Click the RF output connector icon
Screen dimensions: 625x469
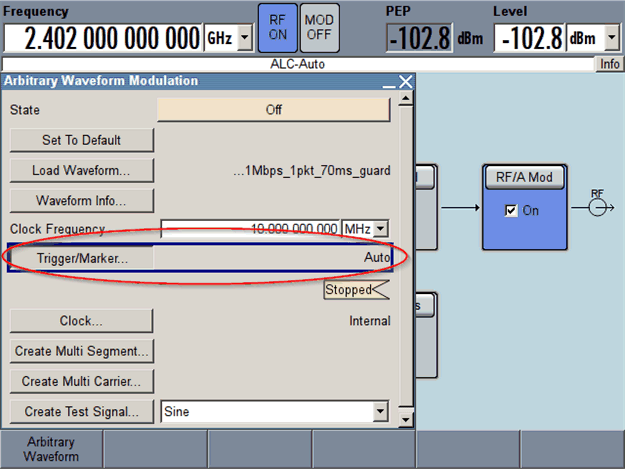coord(597,208)
